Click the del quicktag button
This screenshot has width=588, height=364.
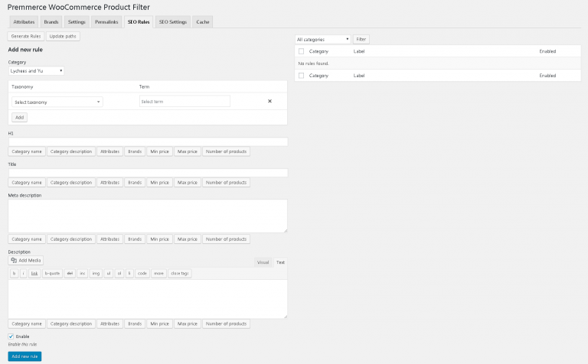70,273
